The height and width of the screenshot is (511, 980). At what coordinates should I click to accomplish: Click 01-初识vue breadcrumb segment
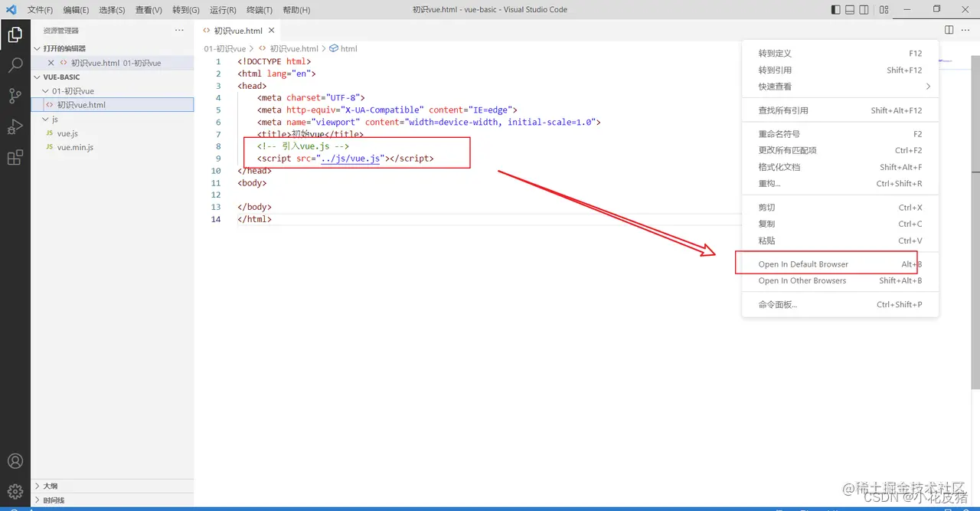[225, 48]
